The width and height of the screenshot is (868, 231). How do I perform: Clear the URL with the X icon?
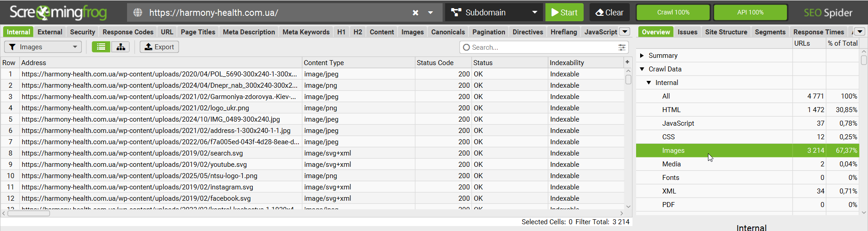pos(415,13)
